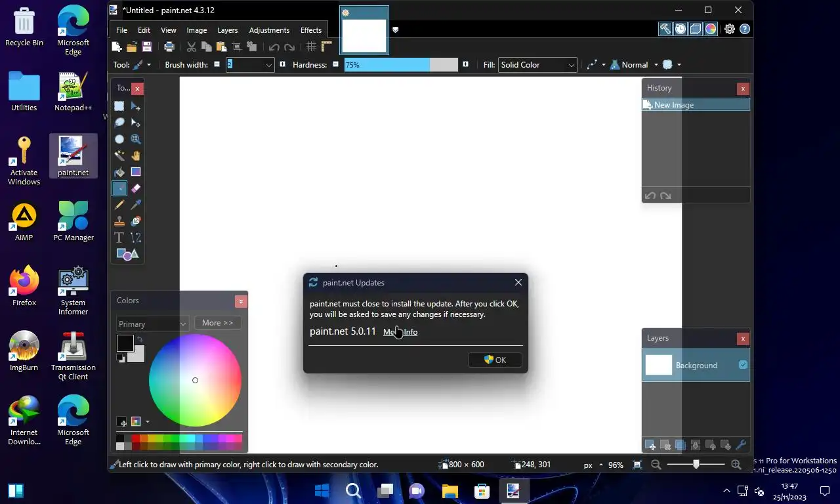The width and height of the screenshot is (840, 504).
Task: Select the Gradient tool
Action: [136, 172]
